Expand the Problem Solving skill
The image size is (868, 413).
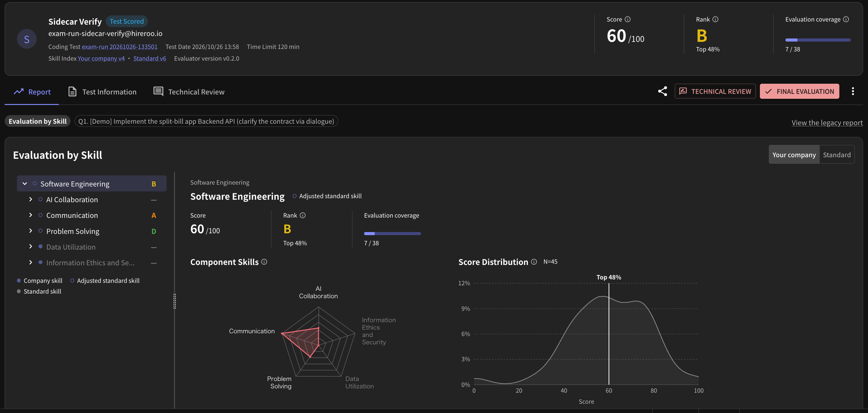[x=30, y=231]
